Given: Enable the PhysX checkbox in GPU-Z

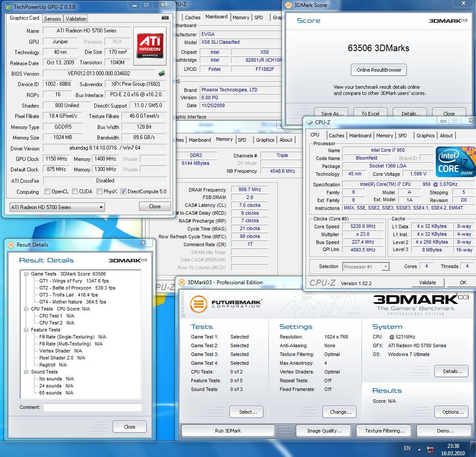Looking at the screenshot, I should (x=99, y=191).
